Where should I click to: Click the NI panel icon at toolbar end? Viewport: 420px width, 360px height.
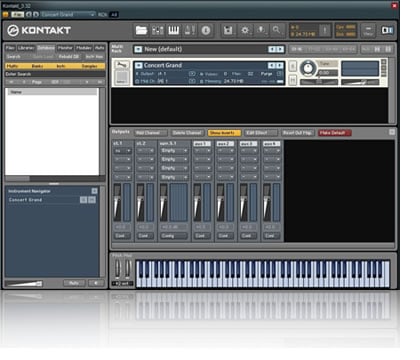pyautogui.click(x=387, y=30)
